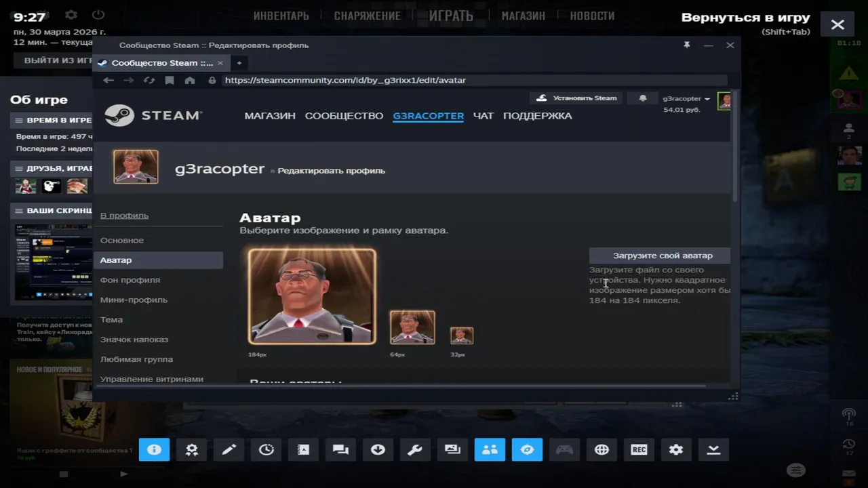Image resolution: width=868 pixels, height=488 pixels.
Task: Open the achievements icon in overlay bar
Action: [x=191, y=449]
